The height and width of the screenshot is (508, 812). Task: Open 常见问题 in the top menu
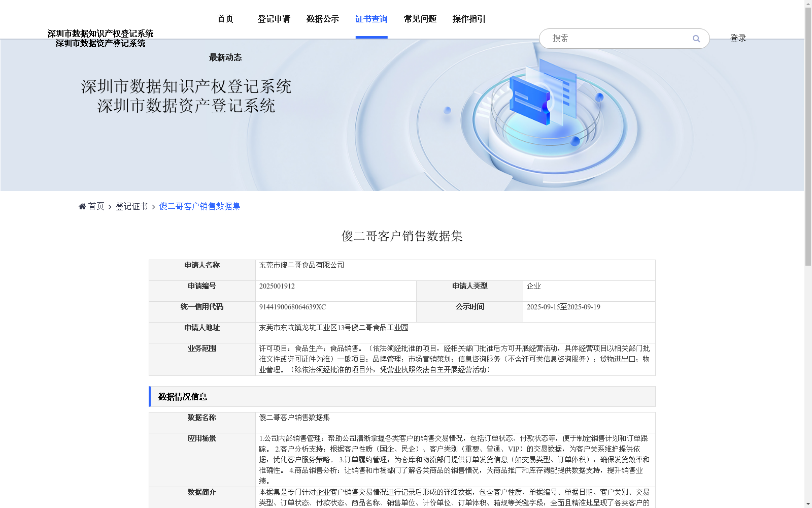pos(420,19)
